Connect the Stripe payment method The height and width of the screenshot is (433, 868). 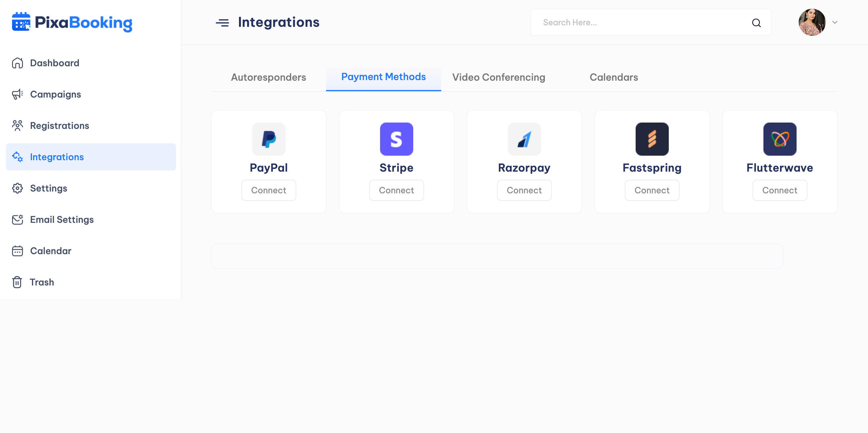point(396,190)
